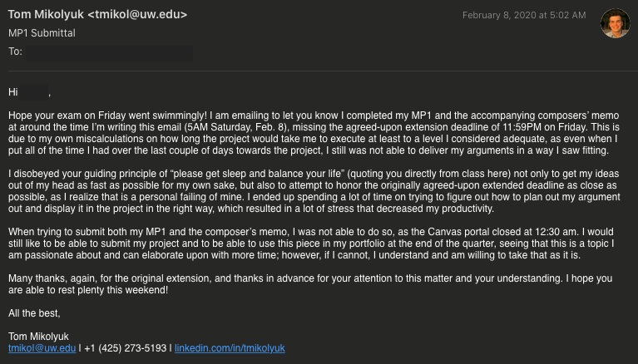Click paragraph starting "When trying to submit both"

tap(316, 247)
